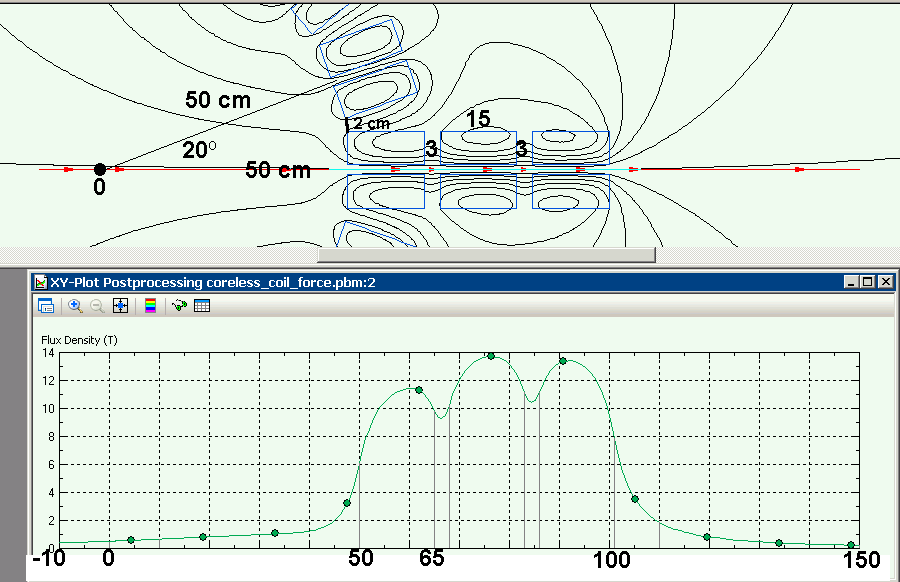Minimize the XY-Plot Postprocessing window
This screenshot has width=900, height=582.
pos(851,282)
